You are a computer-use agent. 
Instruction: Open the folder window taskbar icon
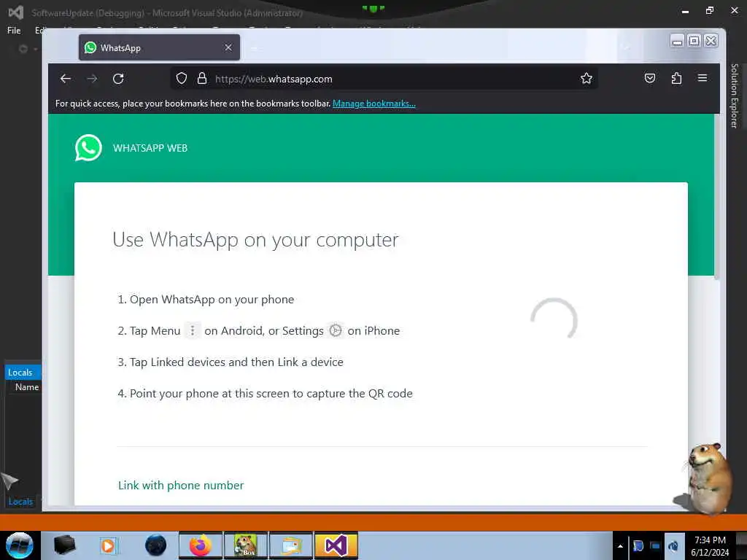pyautogui.click(x=290, y=545)
